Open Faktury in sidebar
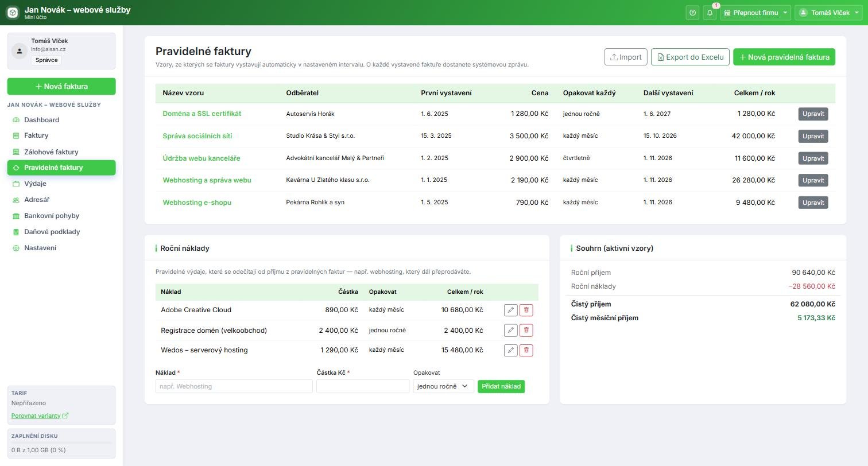Image resolution: width=868 pixels, height=466 pixels. (61, 135)
